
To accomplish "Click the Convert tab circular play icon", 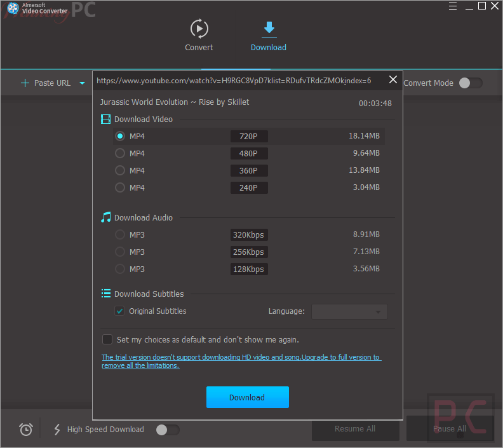I will 199,29.
